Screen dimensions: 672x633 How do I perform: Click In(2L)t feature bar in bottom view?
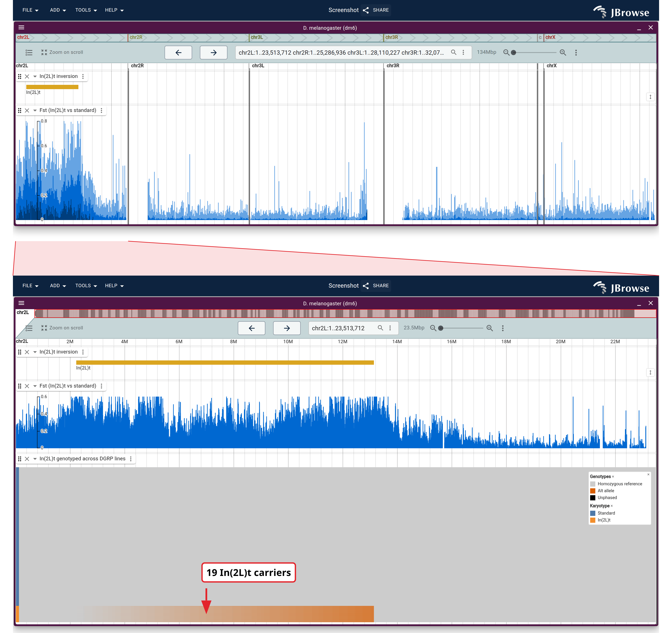[225, 363]
